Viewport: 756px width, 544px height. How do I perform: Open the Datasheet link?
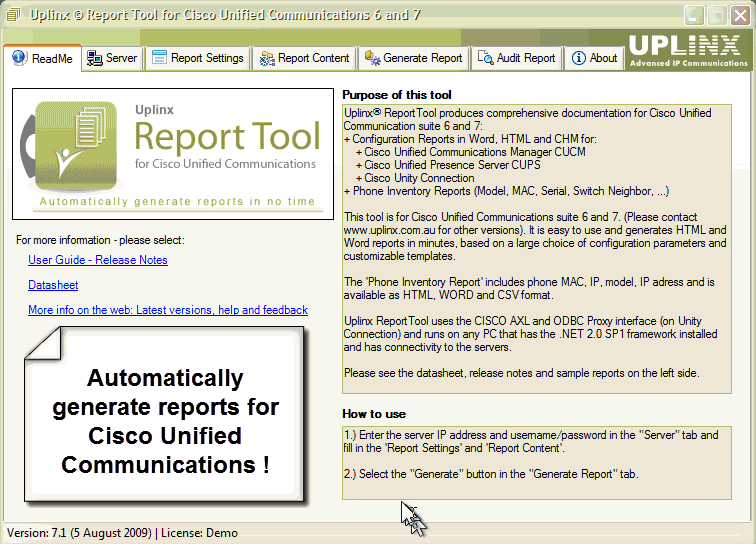53,285
